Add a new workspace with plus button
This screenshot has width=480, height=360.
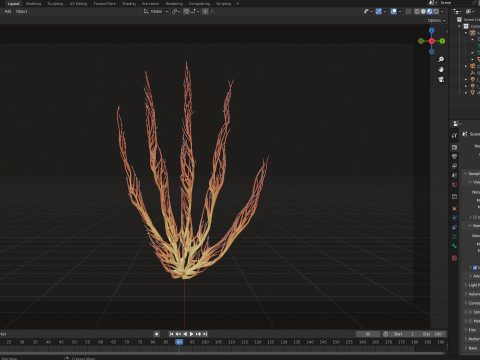point(238,4)
